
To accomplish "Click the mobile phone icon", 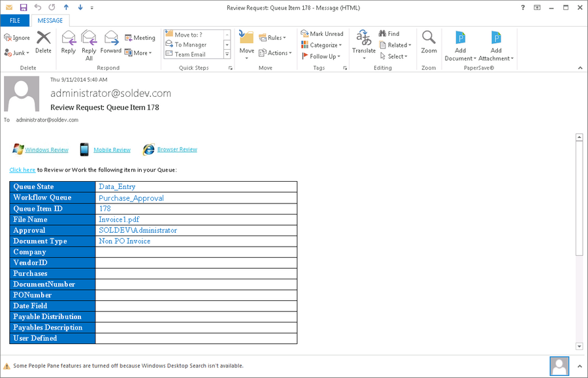I will (84, 149).
